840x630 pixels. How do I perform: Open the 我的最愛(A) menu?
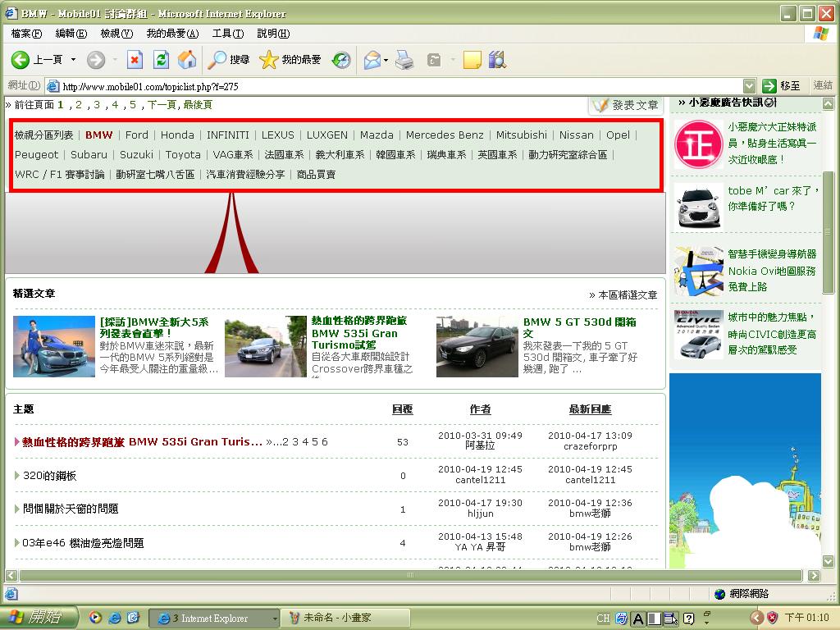pyautogui.click(x=172, y=34)
